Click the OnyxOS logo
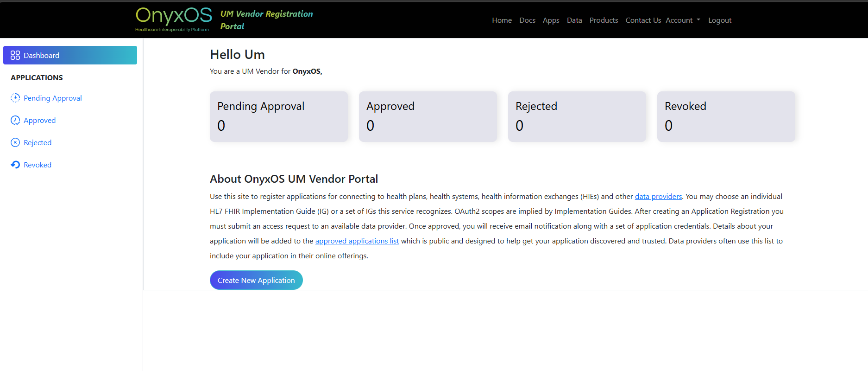The height and width of the screenshot is (371, 868). click(x=174, y=19)
